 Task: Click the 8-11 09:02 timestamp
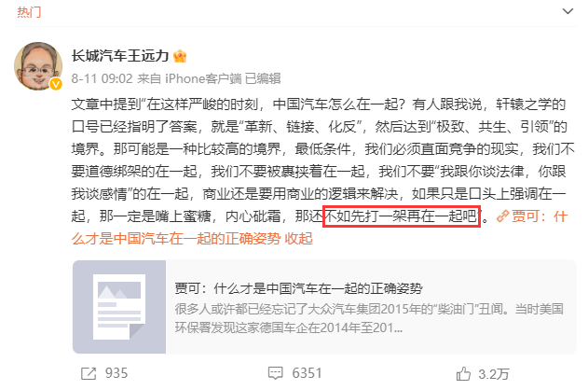click(102, 78)
